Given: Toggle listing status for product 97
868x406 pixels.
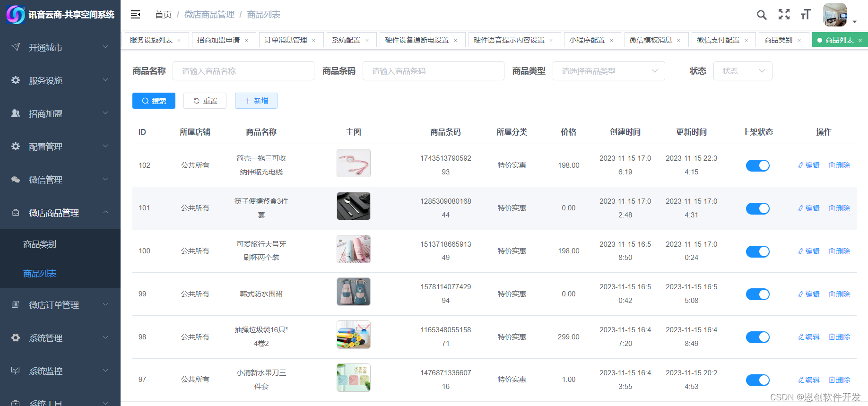Looking at the screenshot, I should click(x=757, y=380).
